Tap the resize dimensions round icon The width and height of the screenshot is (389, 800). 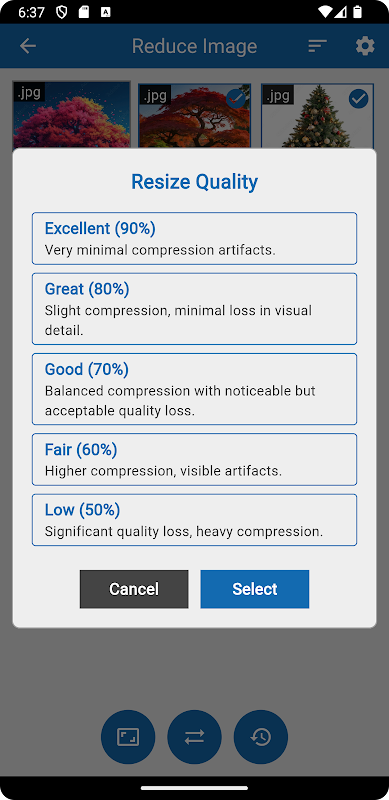[x=128, y=737]
